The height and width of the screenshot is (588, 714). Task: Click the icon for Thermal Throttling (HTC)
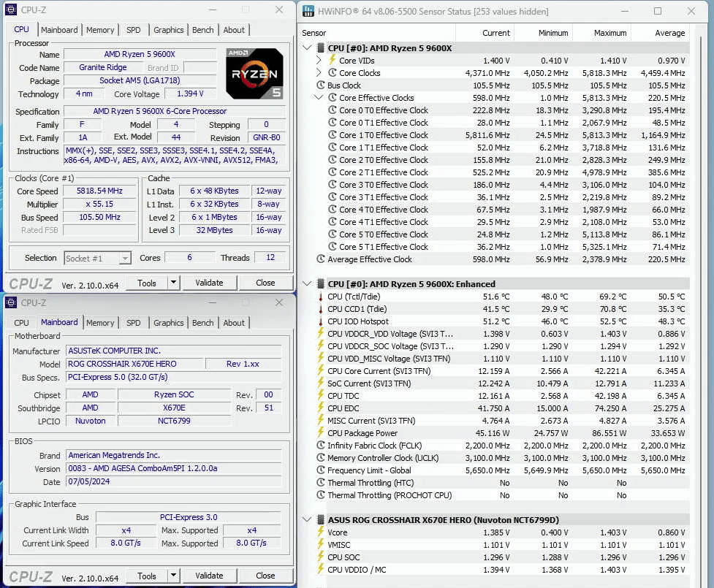[x=321, y=482]
